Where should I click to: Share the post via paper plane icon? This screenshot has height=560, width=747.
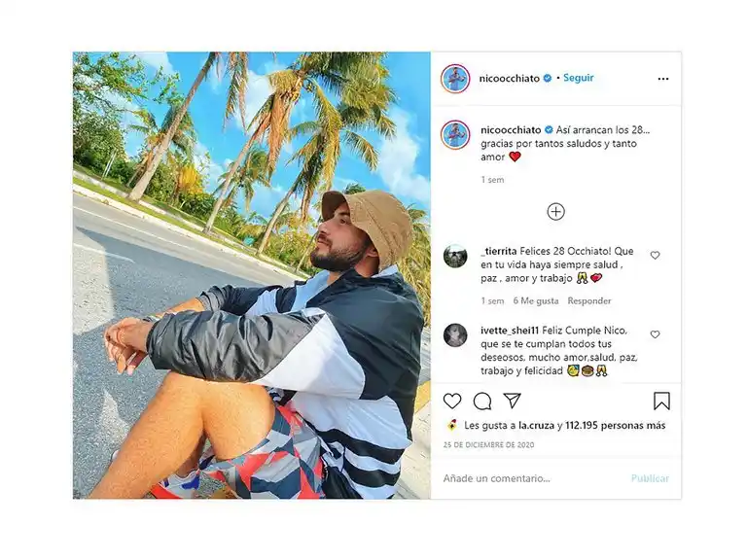tap(513, 401)
